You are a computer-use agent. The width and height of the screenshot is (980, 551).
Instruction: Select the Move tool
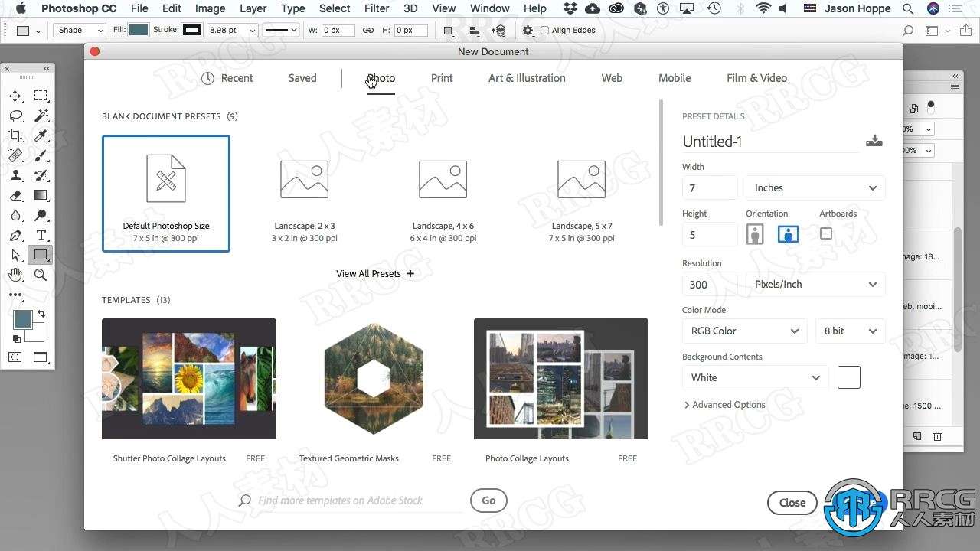15,96
